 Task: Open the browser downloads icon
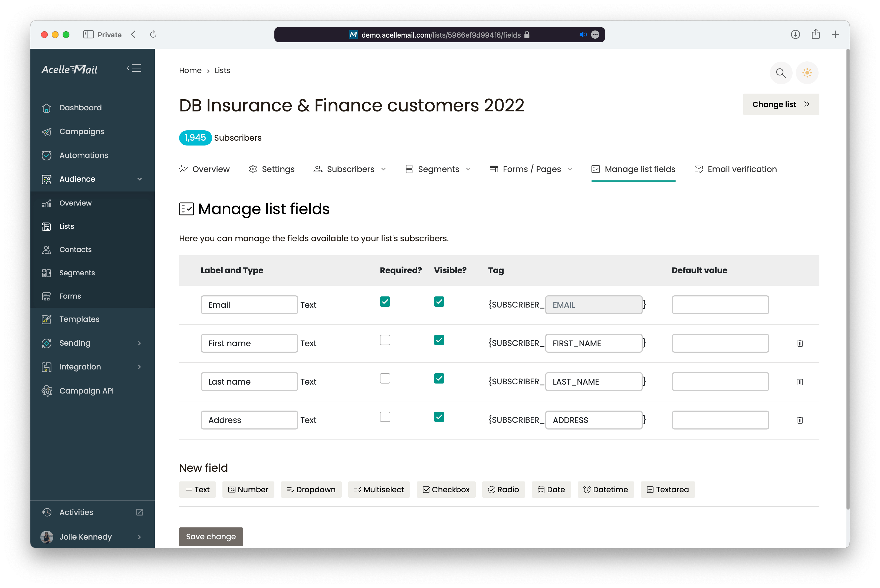point(795,35)
